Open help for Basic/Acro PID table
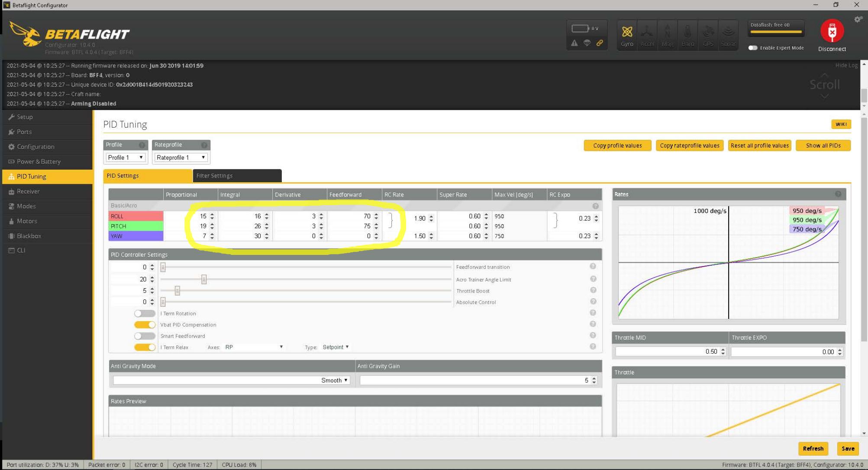Screen dimensions: 868x470 tap(595, 206)
